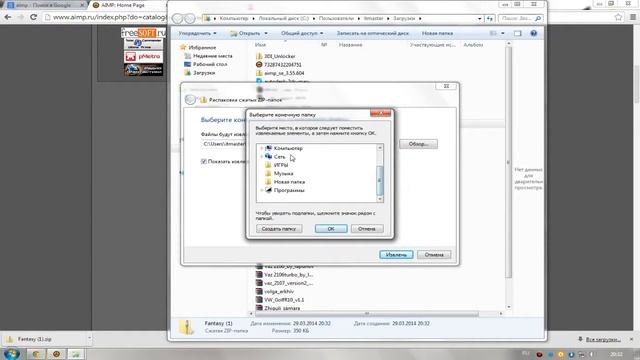This screenshot has width=640, height=360.
Task: Close the folder selection dialog with red X
Action: pyautogui.click(x=380, y=113)
